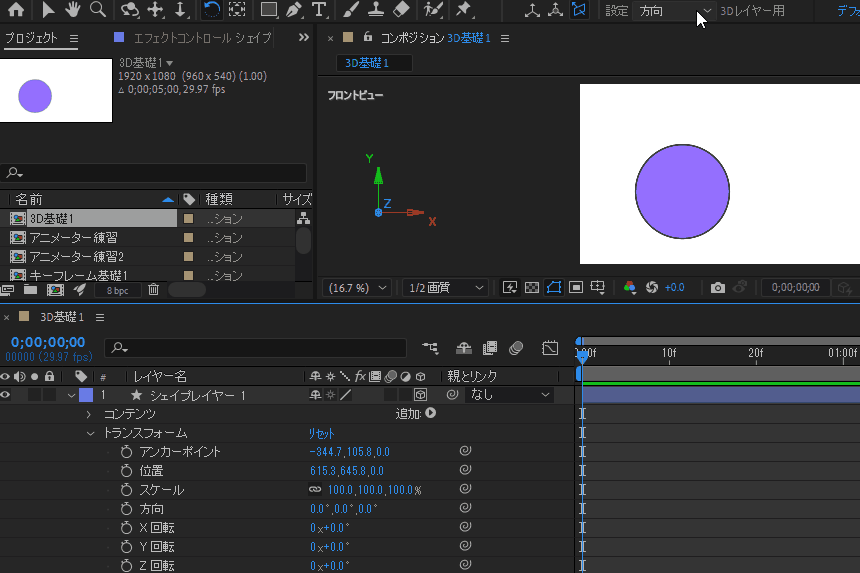Toggle motion blur enable in timeline
This screenshot has height=573, width=860.
(x=516, y=348)
